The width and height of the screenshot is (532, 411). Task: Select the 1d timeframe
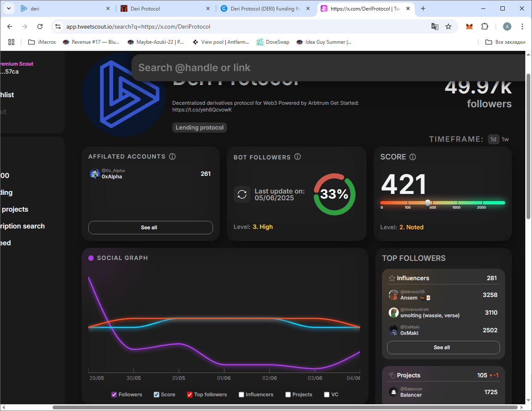pos(493,139)
